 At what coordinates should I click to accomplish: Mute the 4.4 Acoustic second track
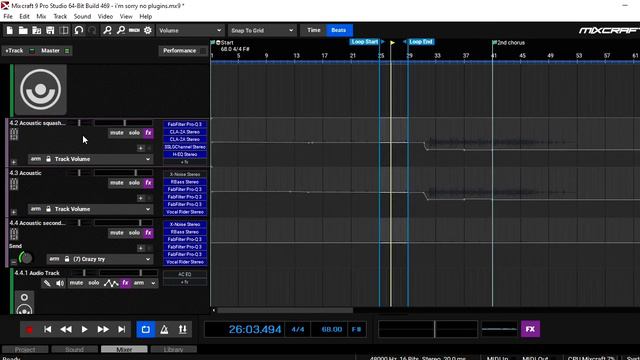(117, 233)
